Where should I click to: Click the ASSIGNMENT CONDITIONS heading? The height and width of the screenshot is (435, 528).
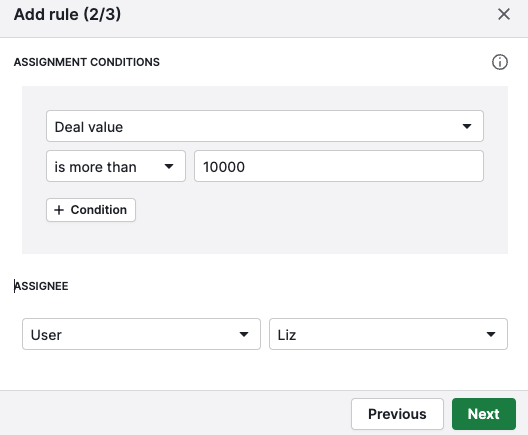(87, 62)
